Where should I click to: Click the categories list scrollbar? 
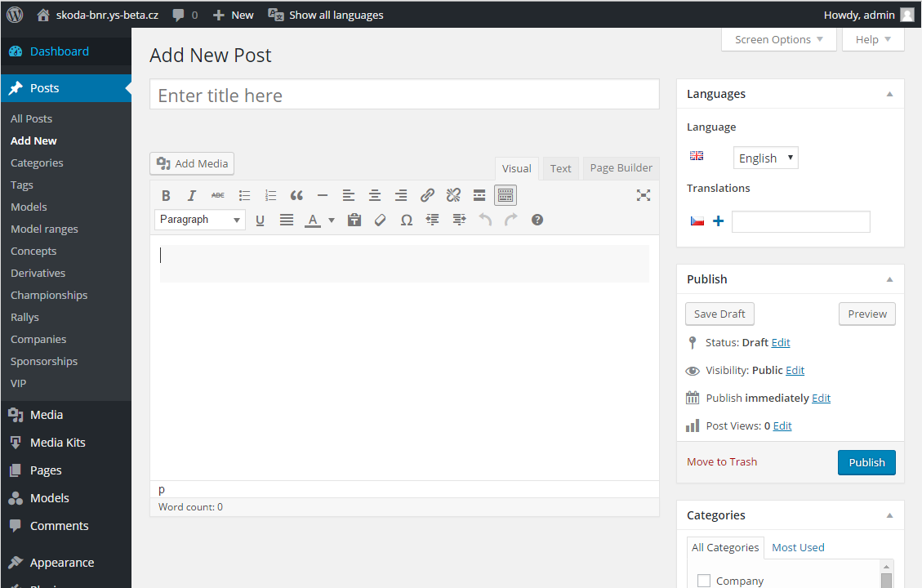point(887,574)
